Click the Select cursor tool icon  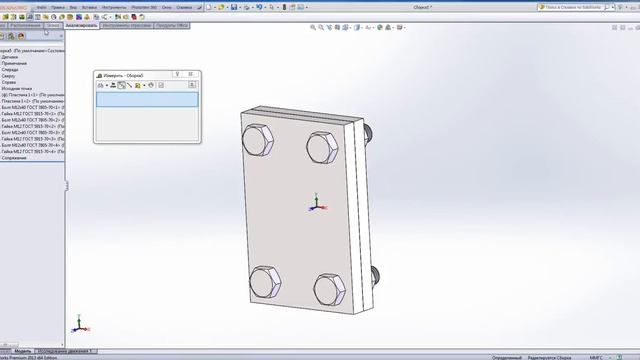point(271,7)
